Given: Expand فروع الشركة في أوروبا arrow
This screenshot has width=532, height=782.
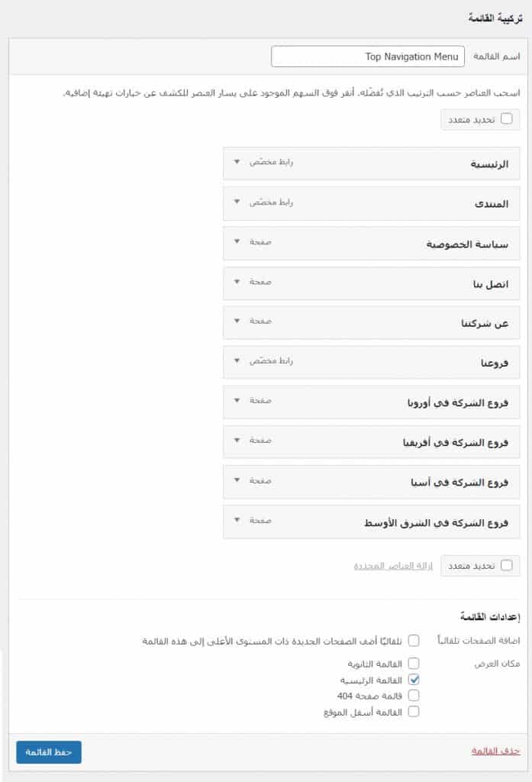Looking at the screenshot, I should pos(237,400).
